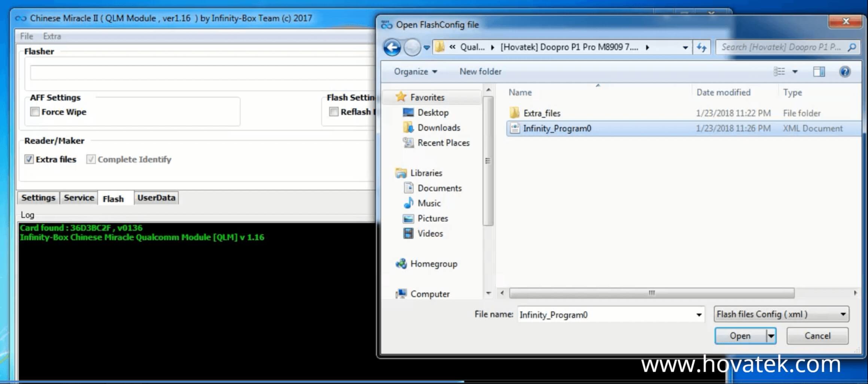Click the horizontal scrollbar in file list
Viewport: 868px width, 384px height.
pyautogui.click(x=651, y=293)
